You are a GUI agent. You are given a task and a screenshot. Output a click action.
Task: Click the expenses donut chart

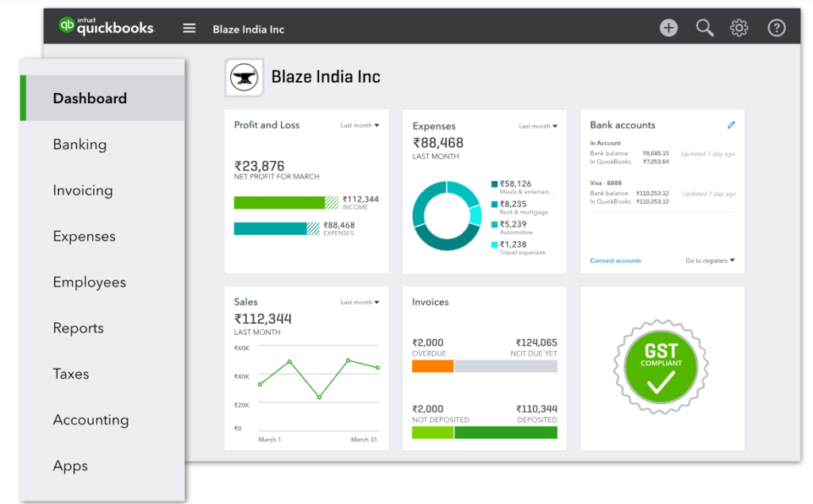(447, 216)
